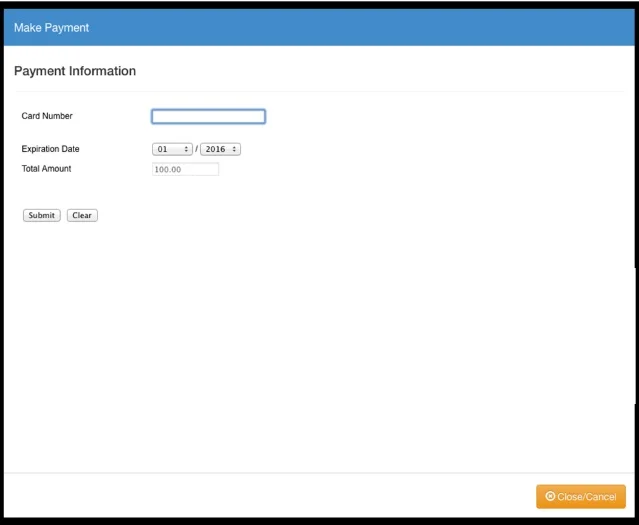Click the Close/Cancel button

click(x=581, y=496)
